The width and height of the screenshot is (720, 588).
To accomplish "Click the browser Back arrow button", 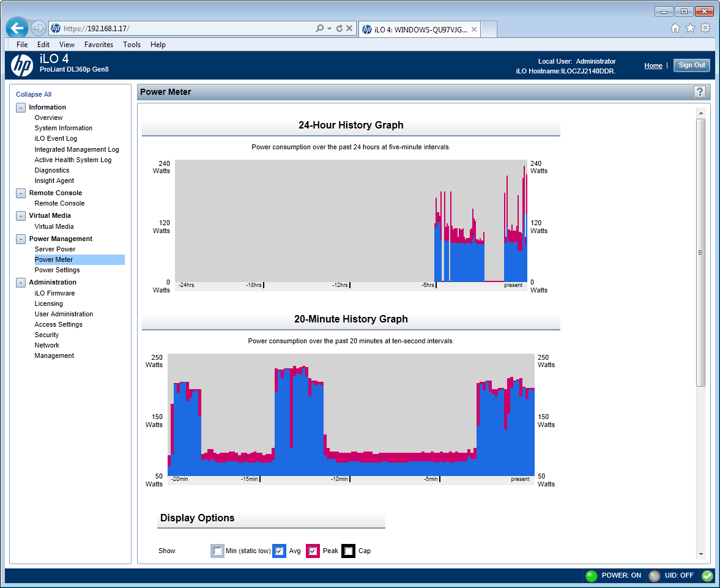I will [x=17, y=29].
